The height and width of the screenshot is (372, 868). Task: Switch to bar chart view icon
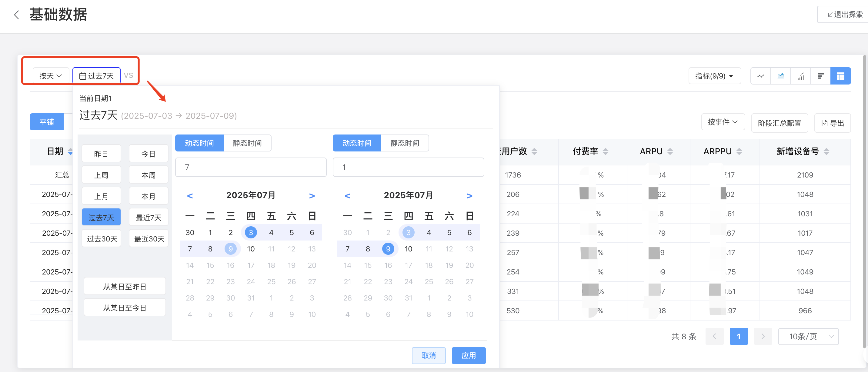point(801,76)
